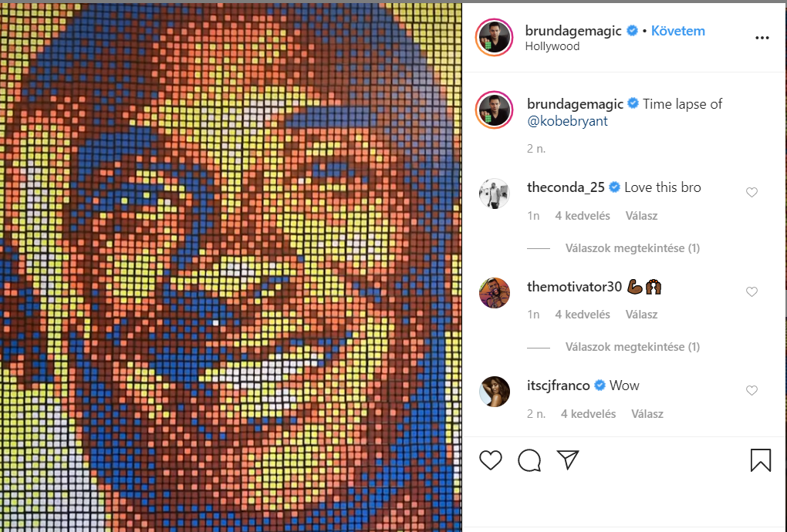Open theconda_25's profile picture
Screen dimensions: 787x532
point(495,194)
